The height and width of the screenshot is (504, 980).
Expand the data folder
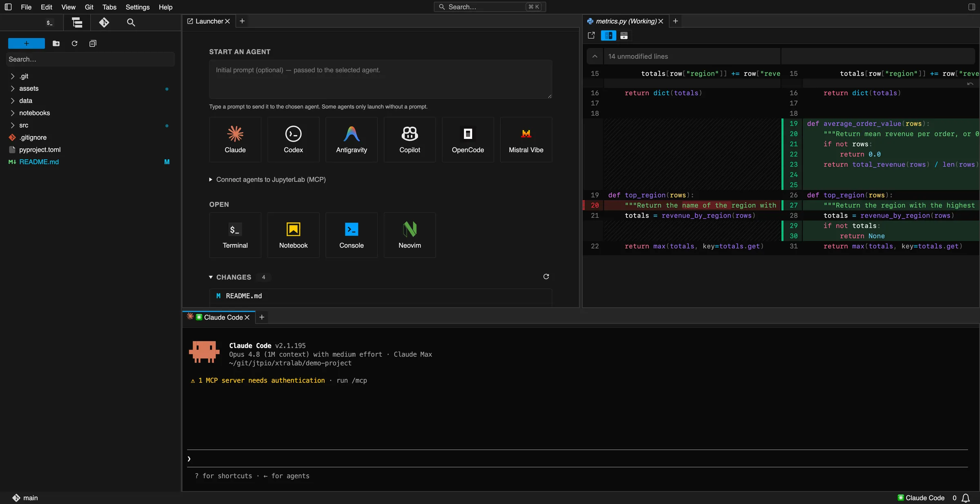click(13, 100)
